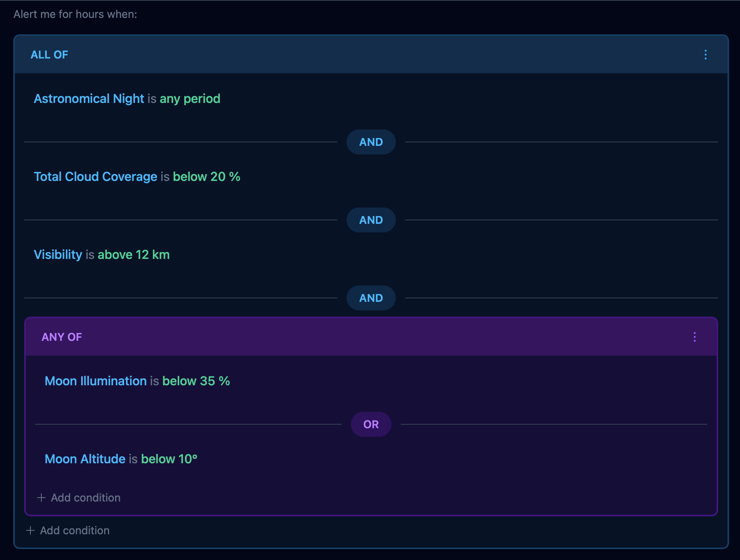Open the Astronomical Night condition editor

(89, 99)
